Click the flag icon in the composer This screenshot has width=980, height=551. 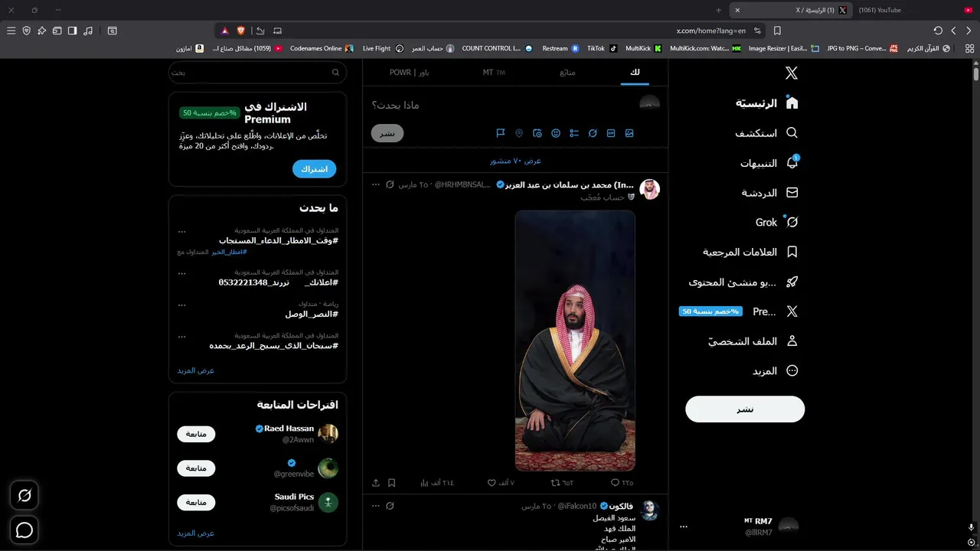point(501,133)
